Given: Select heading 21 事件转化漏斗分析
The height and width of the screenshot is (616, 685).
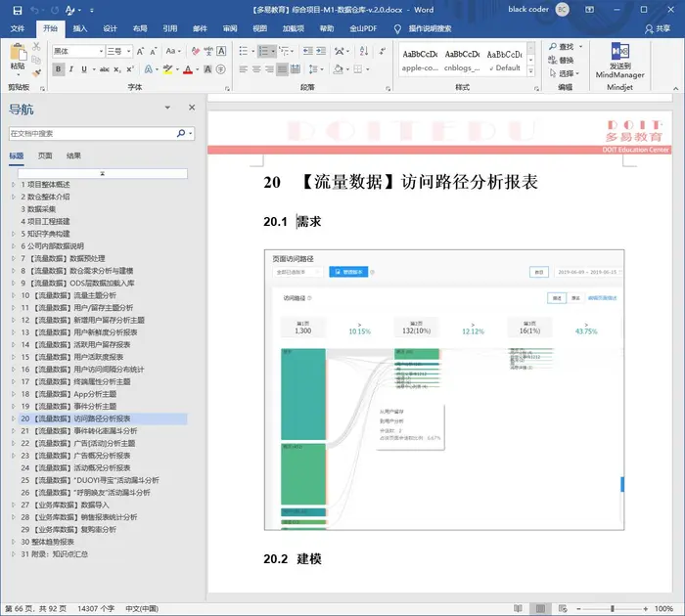Looking at the screenshot, I should point(85,431).
